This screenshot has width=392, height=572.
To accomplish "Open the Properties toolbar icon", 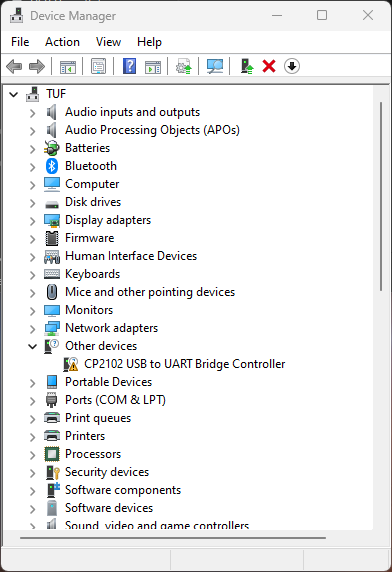I will tap(98, 67).
